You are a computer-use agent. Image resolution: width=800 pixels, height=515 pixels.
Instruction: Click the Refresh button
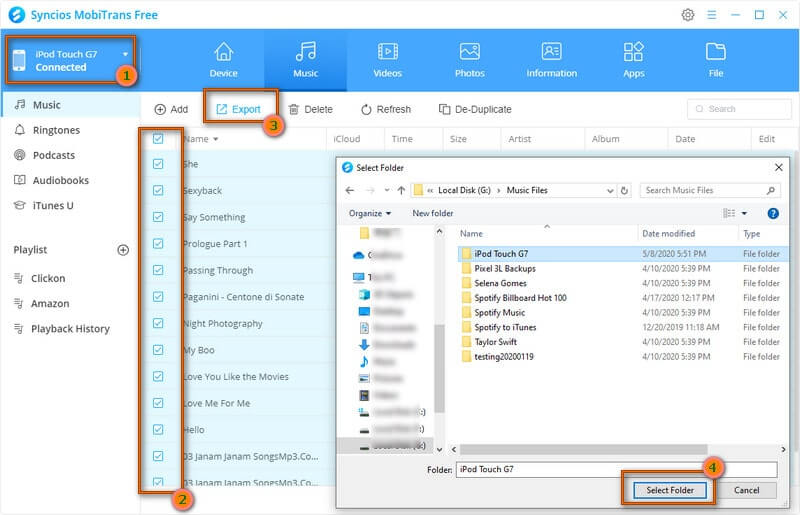385,109
